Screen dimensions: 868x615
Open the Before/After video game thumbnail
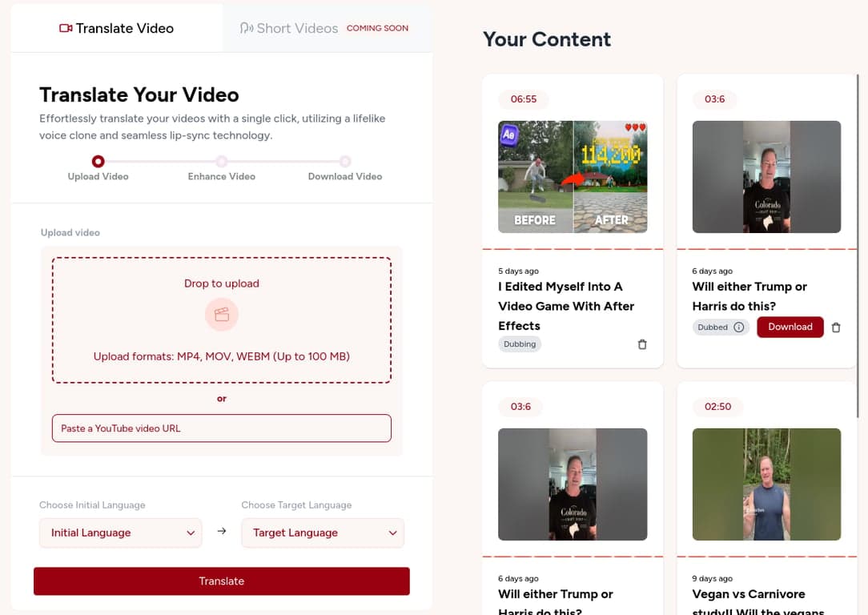pyautogui.click(x=573, y=177)
